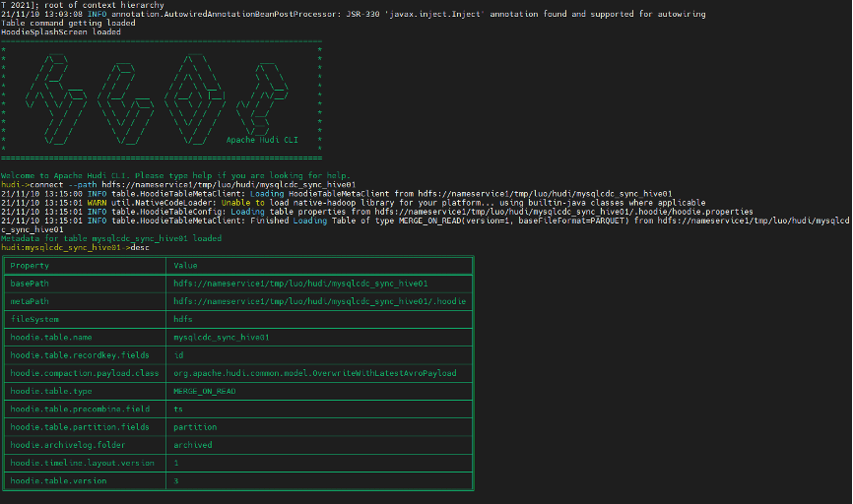The height and width of the screenshot is (504, 853).
Task: Click 'HoodieSplashScreen loaded' line
Action: (61, 32)
